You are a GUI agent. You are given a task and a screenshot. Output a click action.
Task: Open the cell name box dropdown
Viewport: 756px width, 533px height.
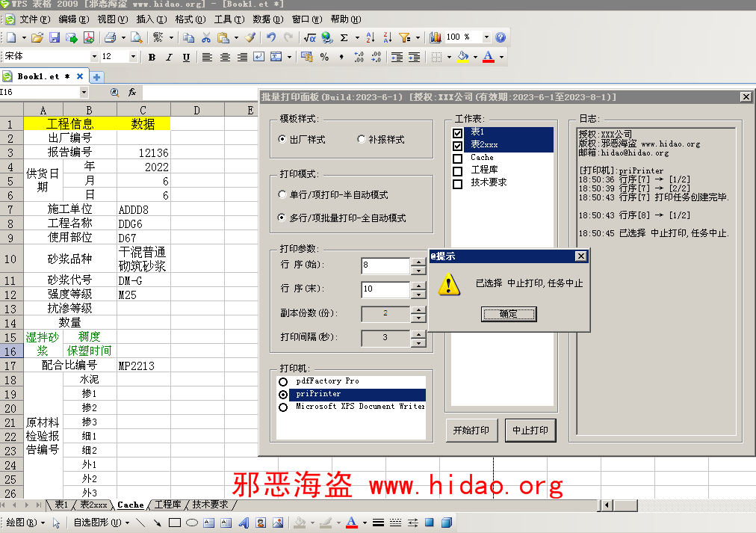point(84,93)
